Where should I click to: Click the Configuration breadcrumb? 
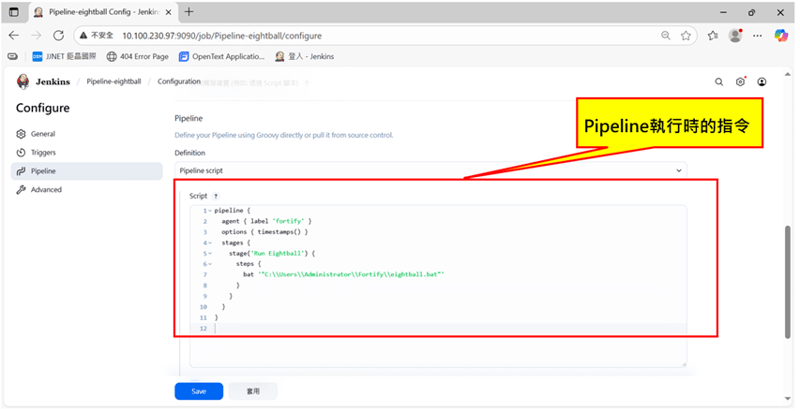click(x=179, y=82)
